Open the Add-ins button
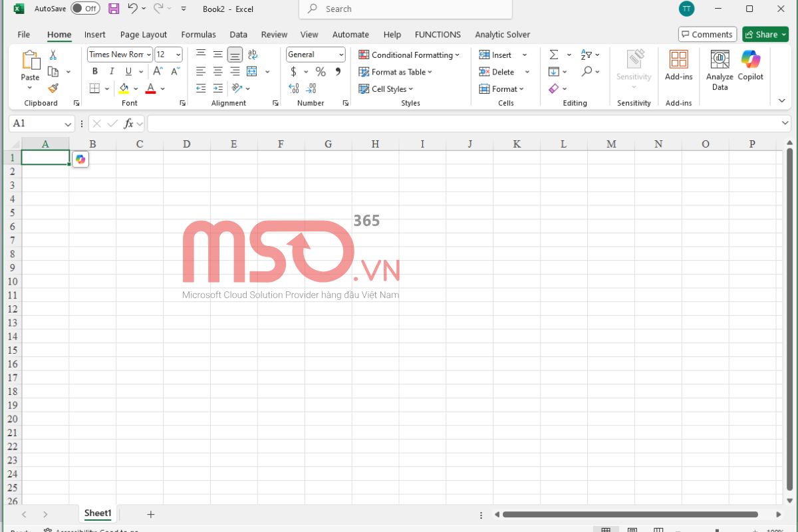This screenshot has height=532, width=798. [679, 66]
